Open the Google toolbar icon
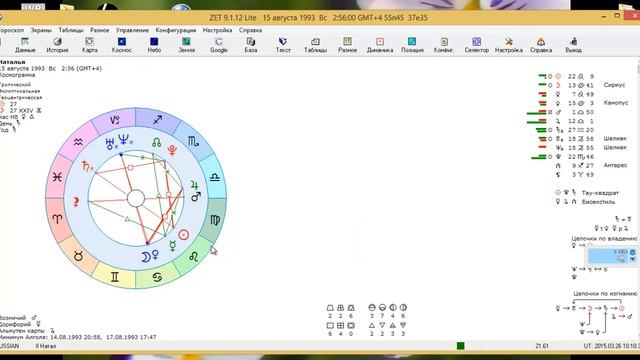 pyautogui.click(x=219, y=45)
